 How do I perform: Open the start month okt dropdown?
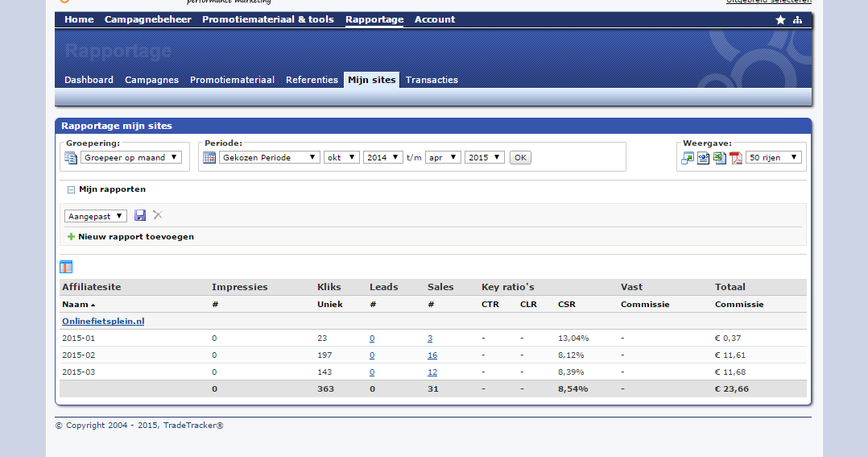click(341, 157)
